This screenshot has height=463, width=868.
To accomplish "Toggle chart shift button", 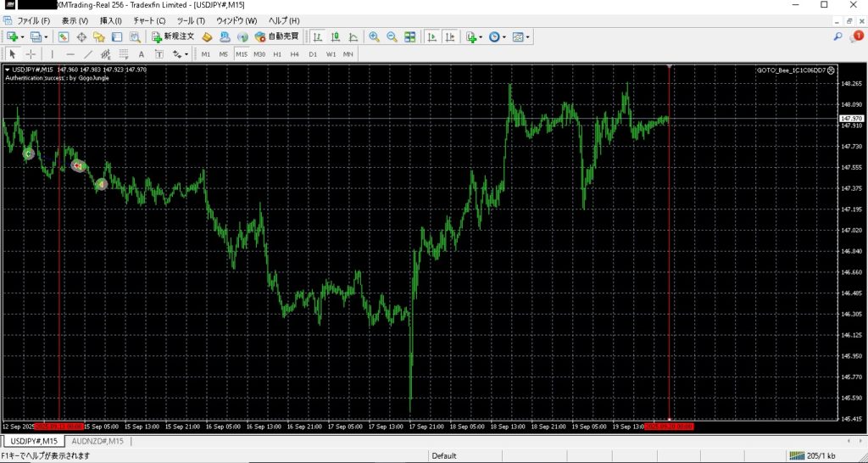I will (x=450, y=37).
